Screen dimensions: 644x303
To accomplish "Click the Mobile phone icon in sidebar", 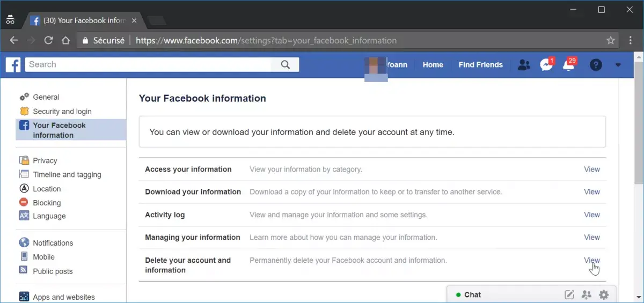I will pyautogui.click(x=24, y=257).
